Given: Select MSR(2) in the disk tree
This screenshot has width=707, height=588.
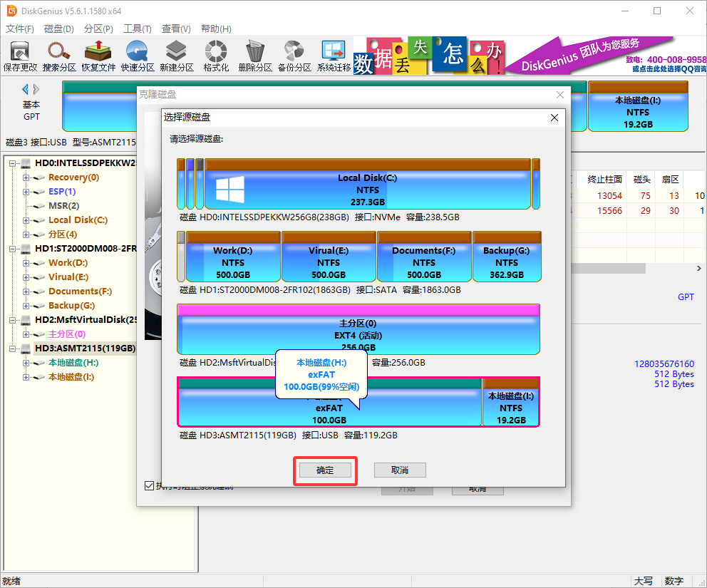Looking at the screenshot, I should pyautogui.click(x=63, y=206).
